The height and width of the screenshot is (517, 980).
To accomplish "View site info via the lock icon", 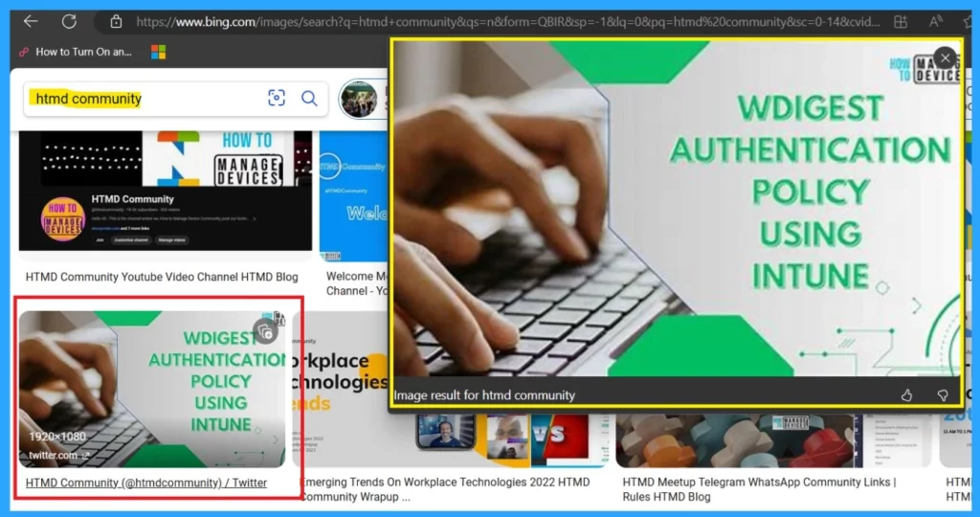I will [116, 22].
